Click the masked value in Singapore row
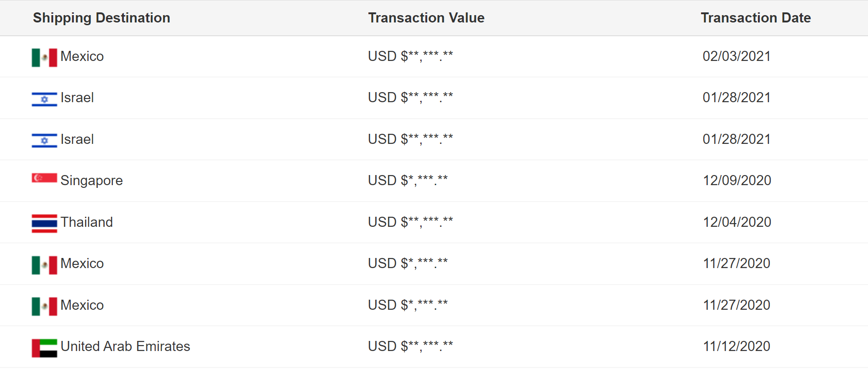Image resolution: width=868 pixels, height=373 pixels. click(408, 180)
